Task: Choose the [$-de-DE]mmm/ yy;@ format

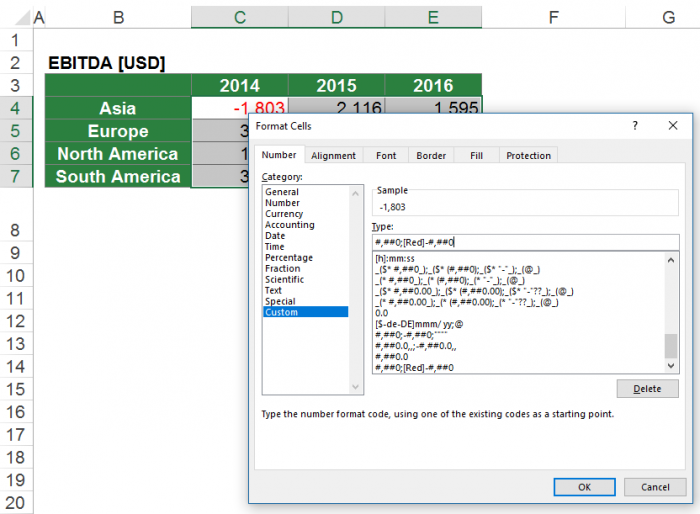Action: pos(420,324)
